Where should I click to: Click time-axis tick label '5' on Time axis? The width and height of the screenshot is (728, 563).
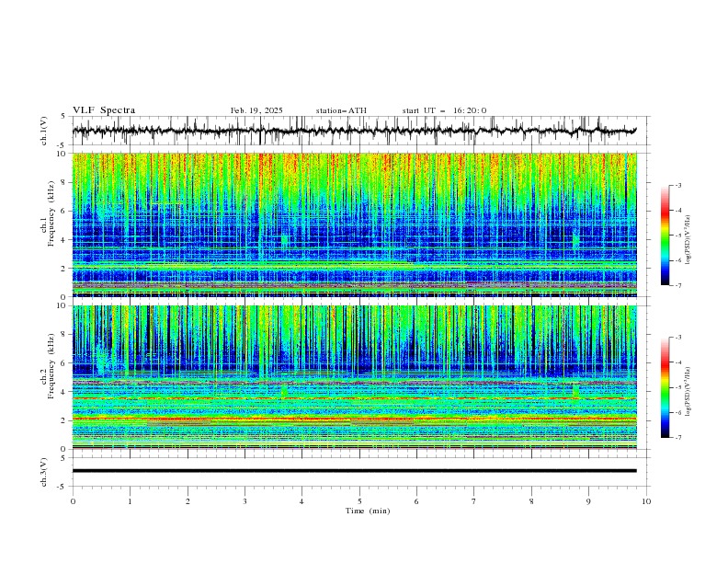click(x=359, y=501)
